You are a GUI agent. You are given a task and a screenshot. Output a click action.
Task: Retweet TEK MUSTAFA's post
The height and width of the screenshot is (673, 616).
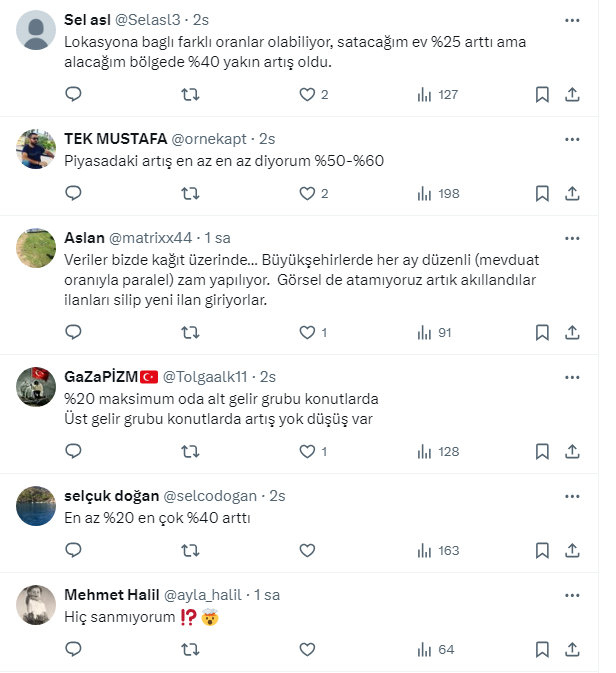(x=190, y=193)
